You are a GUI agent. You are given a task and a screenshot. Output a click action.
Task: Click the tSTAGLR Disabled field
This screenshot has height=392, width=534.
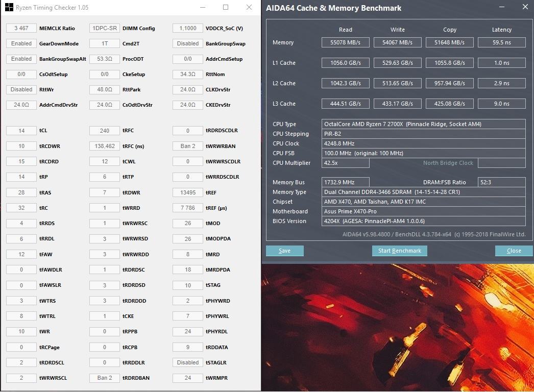[x=188, y=363]
